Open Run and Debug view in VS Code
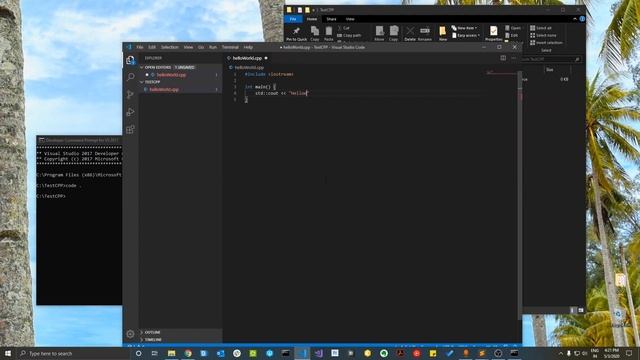The height and width of the screenshot is (360, 640). [131, 112]
